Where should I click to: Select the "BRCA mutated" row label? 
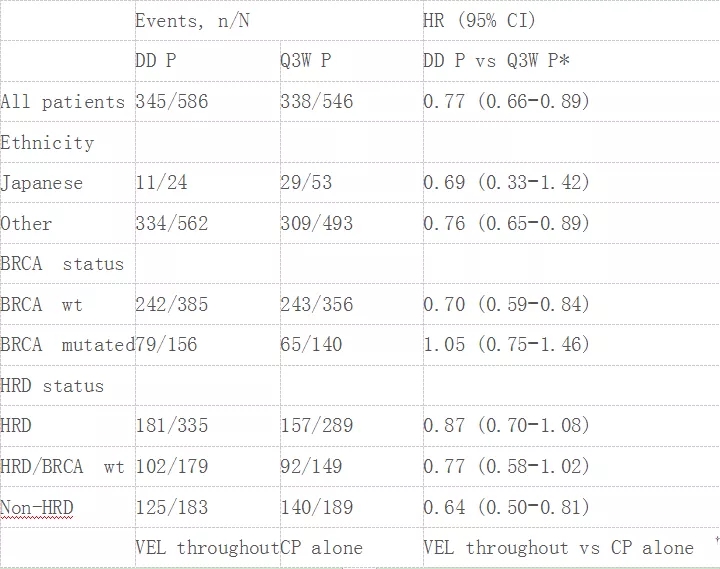(67, 345)
